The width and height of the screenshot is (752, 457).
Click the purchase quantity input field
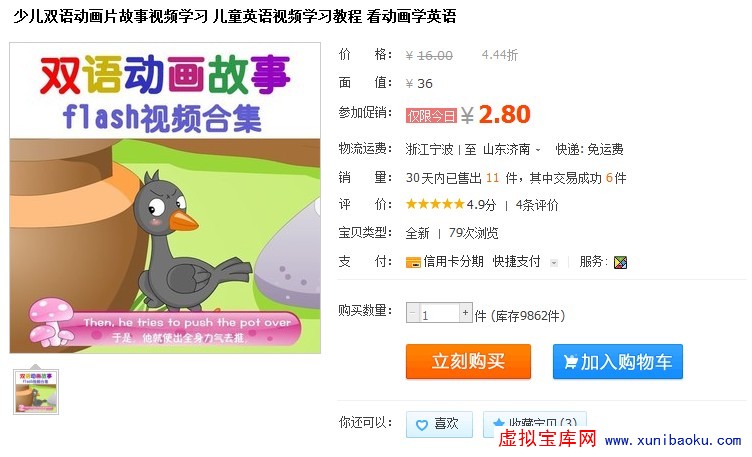click(439, 313)
